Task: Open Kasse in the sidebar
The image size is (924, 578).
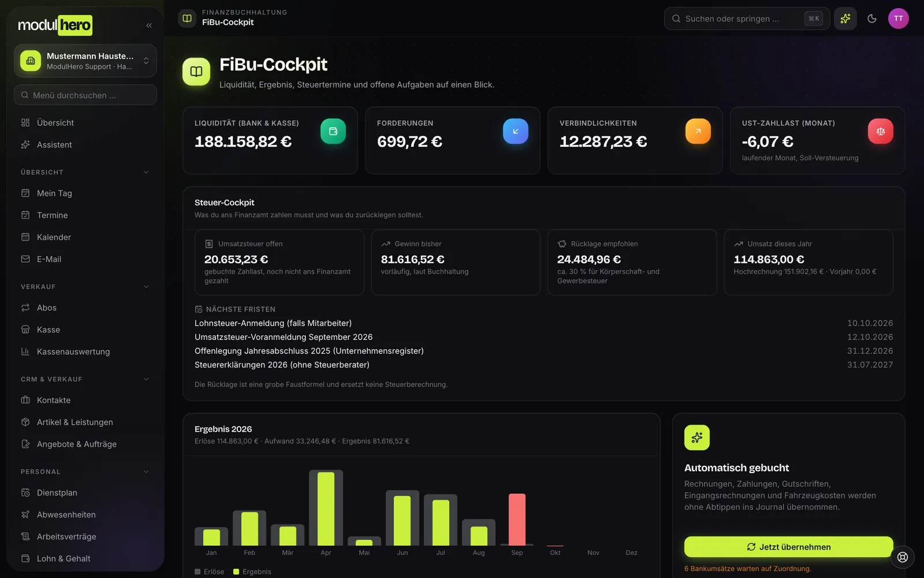Action: 85,329
